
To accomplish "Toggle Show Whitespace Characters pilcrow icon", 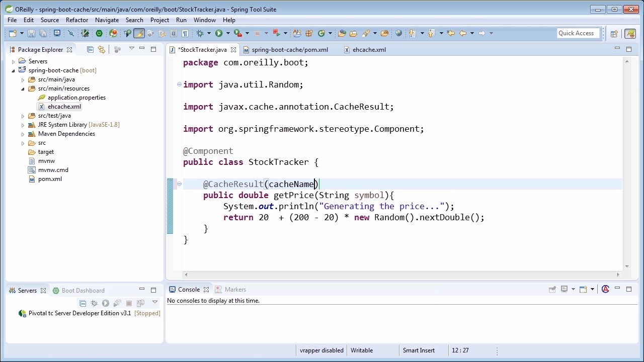I will 185,33.
